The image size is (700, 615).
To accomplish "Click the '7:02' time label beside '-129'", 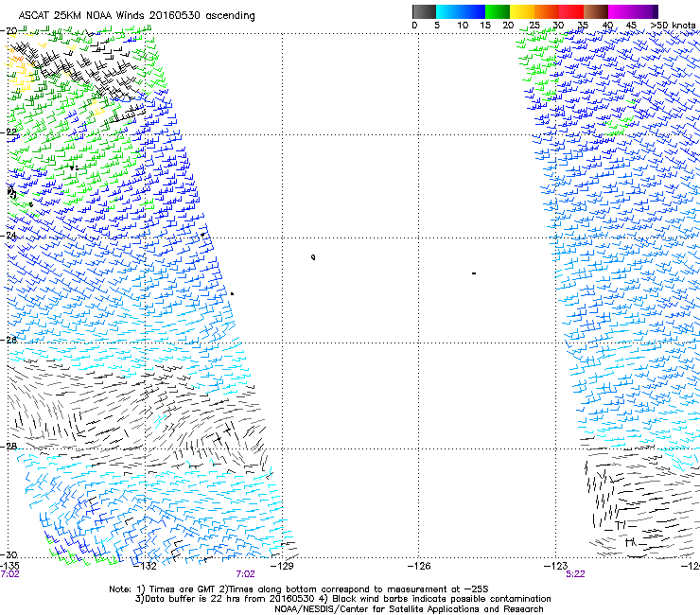I will click(x=246, y=574).
